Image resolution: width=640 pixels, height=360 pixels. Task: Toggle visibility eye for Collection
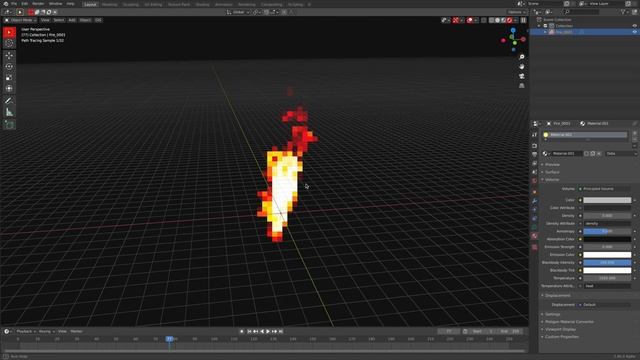pyautogui.click(x=634, y=26)
